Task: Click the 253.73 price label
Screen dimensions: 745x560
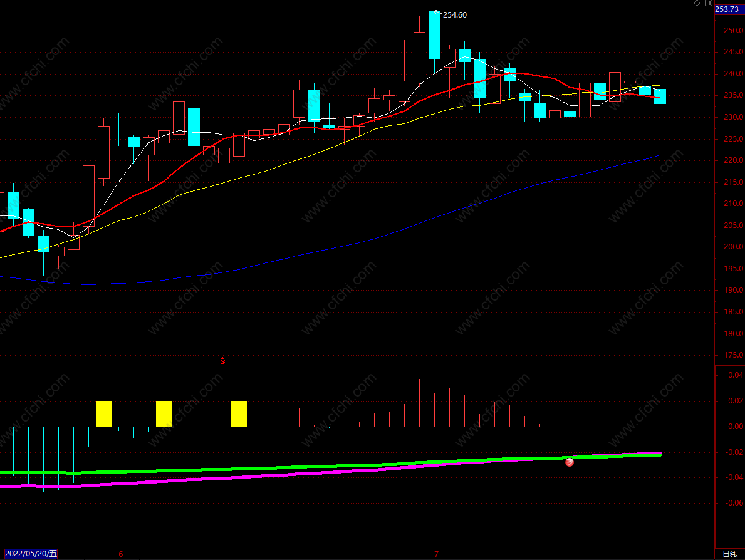Action: tap(726, 9)
